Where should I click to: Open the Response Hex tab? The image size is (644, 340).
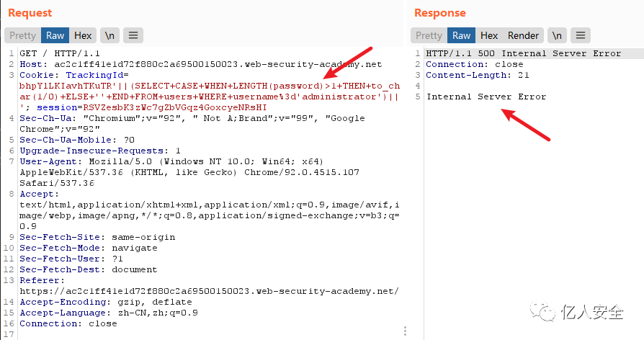tap(489, 36)
